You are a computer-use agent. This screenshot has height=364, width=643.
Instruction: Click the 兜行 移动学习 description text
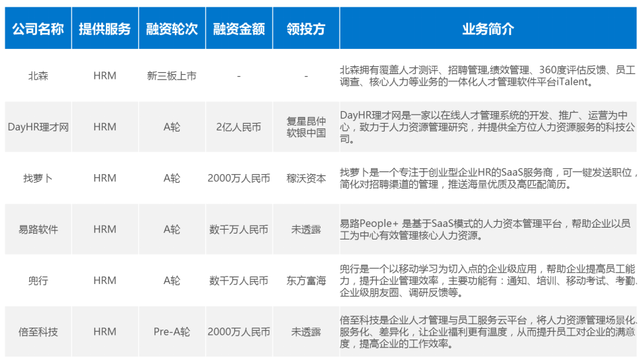pos(488,281)
